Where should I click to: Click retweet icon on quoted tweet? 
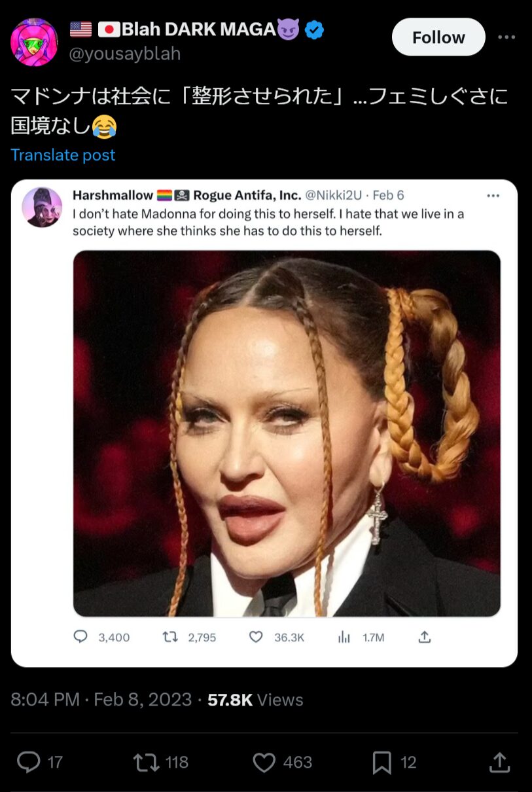tap(170, 637)
